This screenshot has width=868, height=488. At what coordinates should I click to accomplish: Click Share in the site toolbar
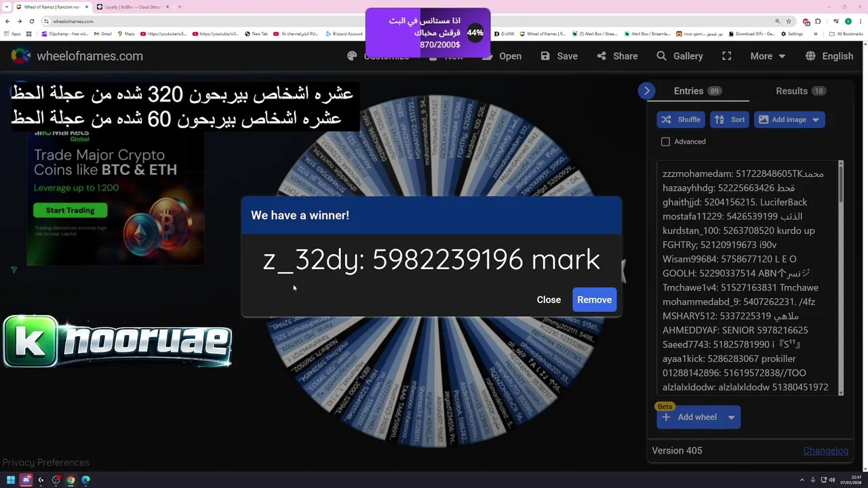click(617, 56)
